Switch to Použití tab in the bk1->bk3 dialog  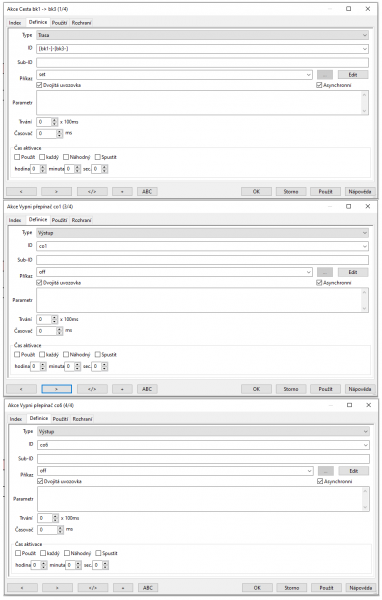tap(60, 23)
